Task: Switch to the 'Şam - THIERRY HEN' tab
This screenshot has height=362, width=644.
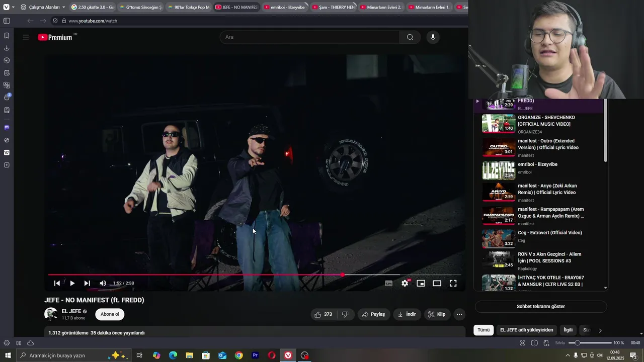Action: [x=333, y=7]
